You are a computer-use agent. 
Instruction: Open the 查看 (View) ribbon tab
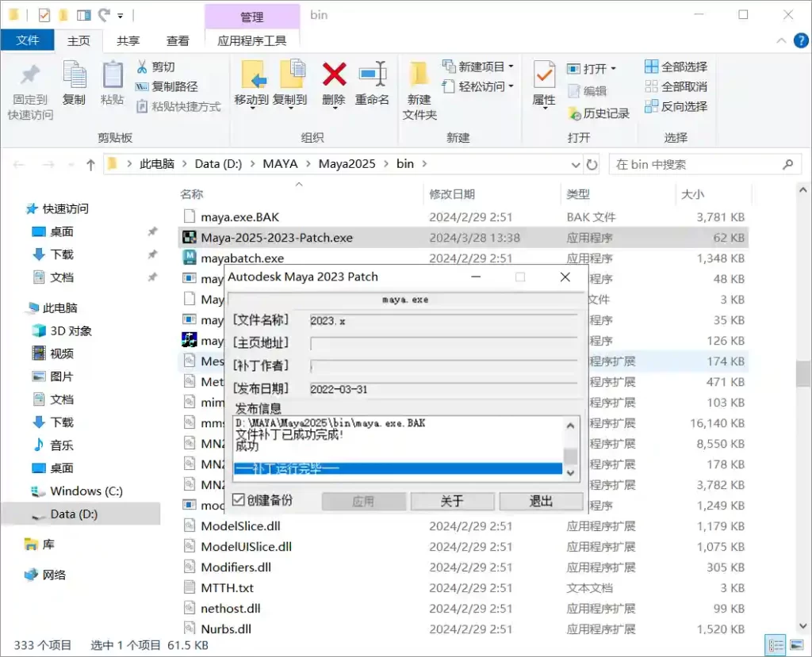coord(177,40)
